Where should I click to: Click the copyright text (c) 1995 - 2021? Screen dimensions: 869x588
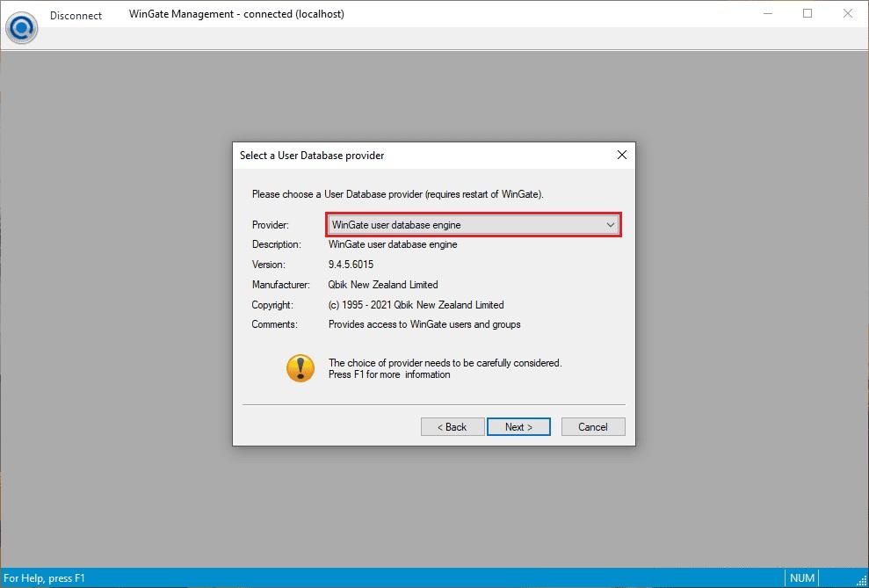point(416,305)
